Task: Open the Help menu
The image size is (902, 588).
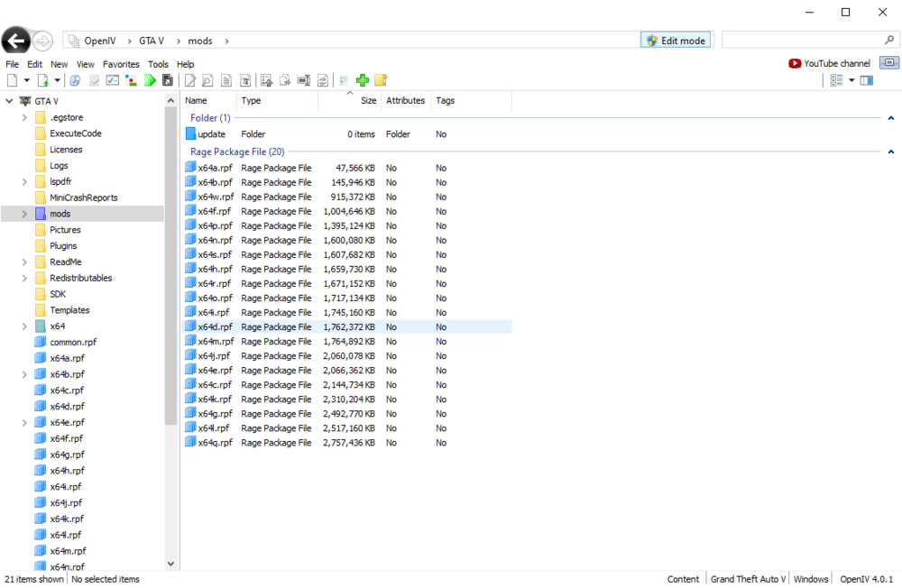Action: (x=185, y=64)
